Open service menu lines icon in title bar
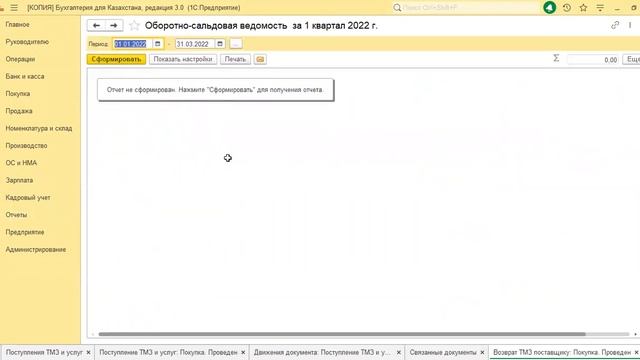 pyautogui.click(x=600, y=8)
